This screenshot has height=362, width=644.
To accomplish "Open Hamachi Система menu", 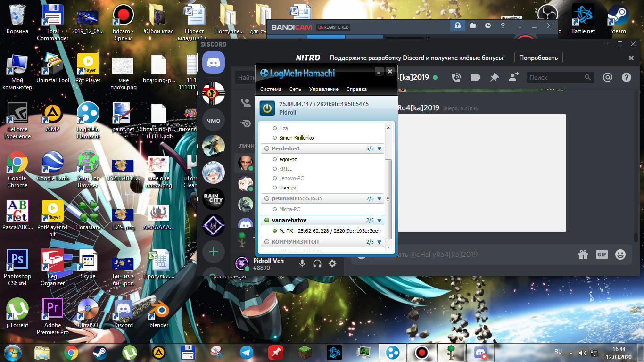I will click(x=271, y=89).
